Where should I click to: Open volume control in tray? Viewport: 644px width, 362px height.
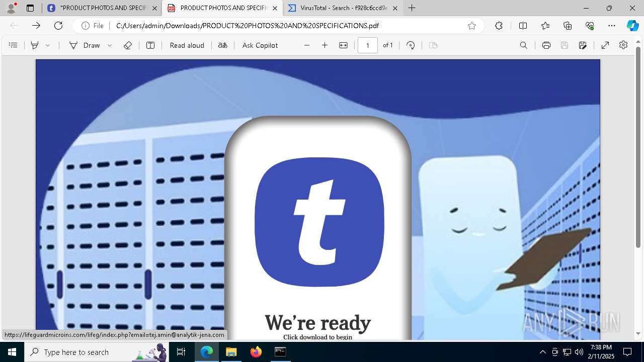pyautogui.click(x=579, y=352)
